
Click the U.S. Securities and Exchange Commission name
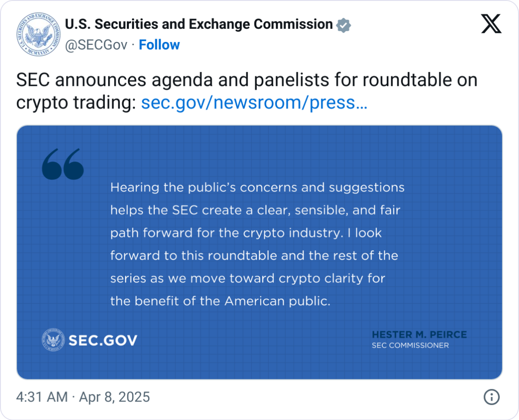(x=199, y=24)
